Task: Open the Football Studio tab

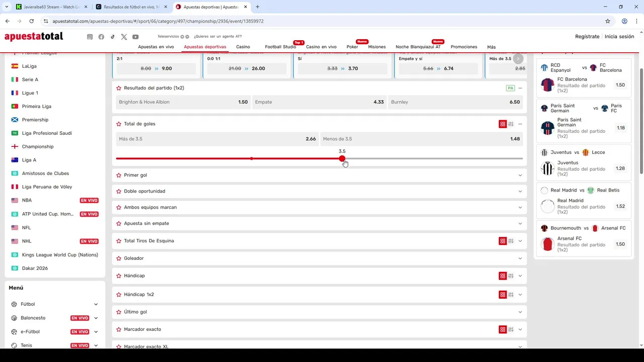Action: coord(280,47)
